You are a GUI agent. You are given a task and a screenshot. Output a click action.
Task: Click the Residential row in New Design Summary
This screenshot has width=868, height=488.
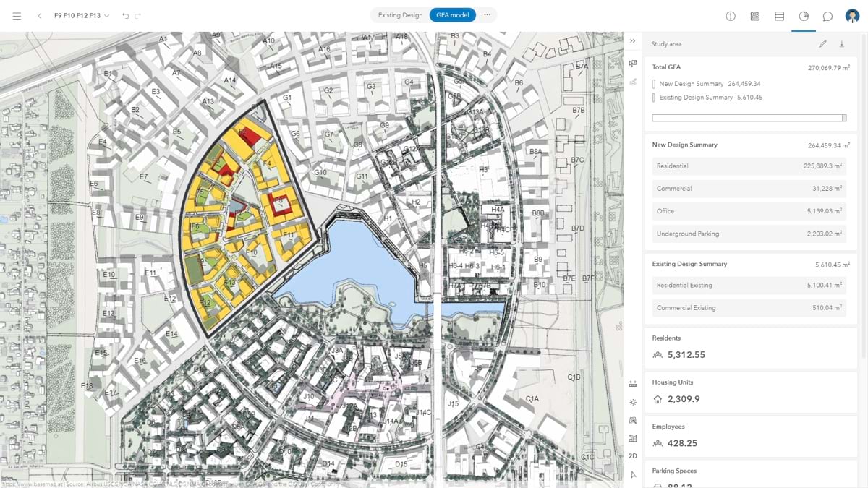coord(749,166)
